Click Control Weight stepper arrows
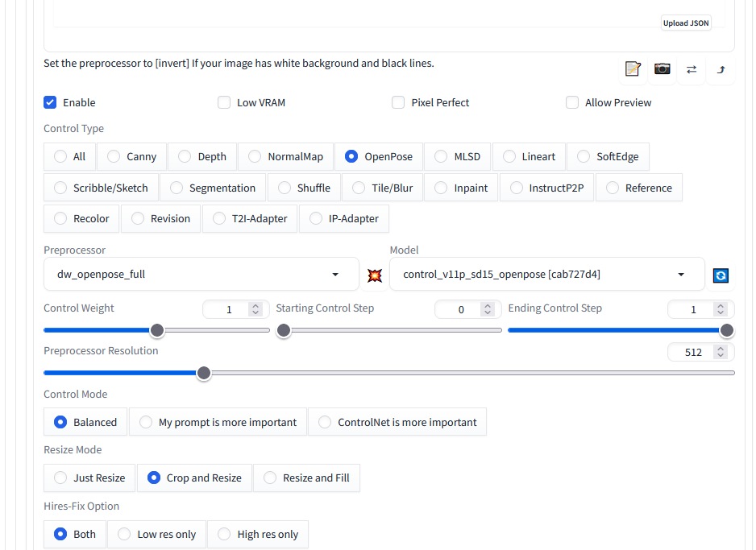 tap(255, 309)
